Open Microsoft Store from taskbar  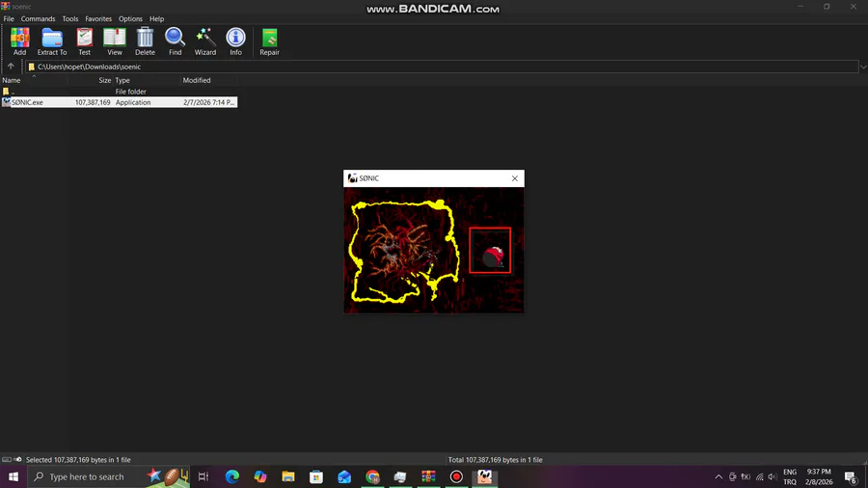[x=316, y=476]
